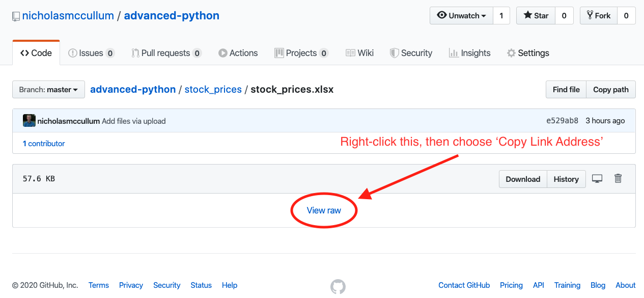Click the 1 contributor link
Screen dimensions: 644x298
point(44,144)
